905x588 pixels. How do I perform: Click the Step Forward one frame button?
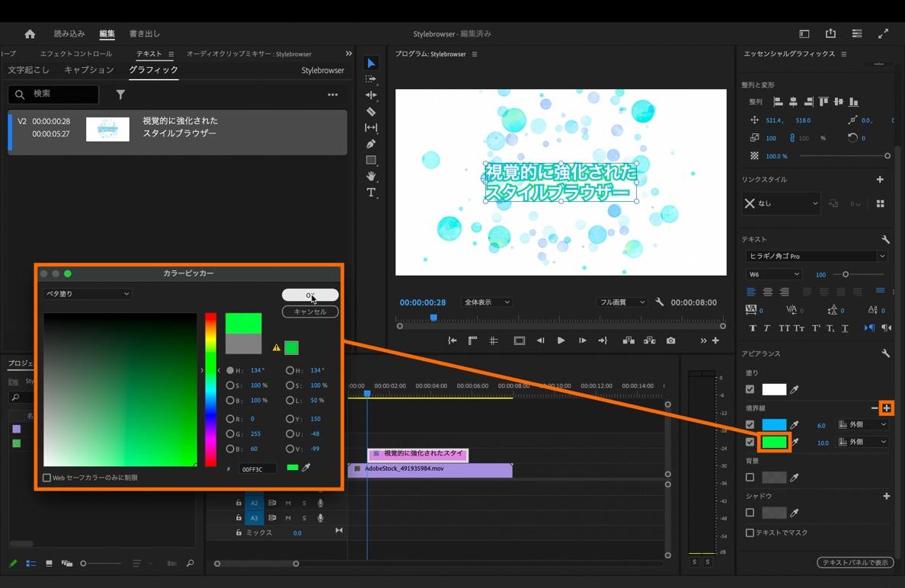coord(582,340)
